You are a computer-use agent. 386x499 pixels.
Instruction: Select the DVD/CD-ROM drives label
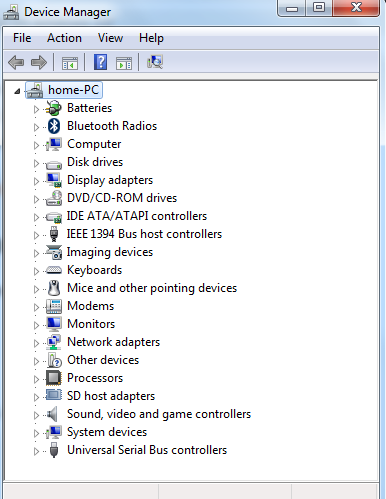pyautogui.click(x=122, y=198)
